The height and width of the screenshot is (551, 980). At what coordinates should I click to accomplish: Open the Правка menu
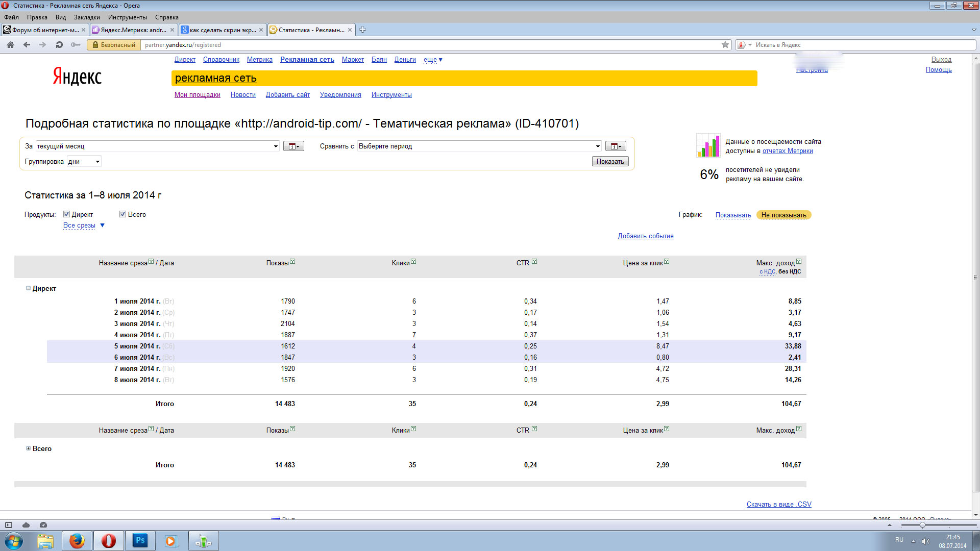coord(37,17)
